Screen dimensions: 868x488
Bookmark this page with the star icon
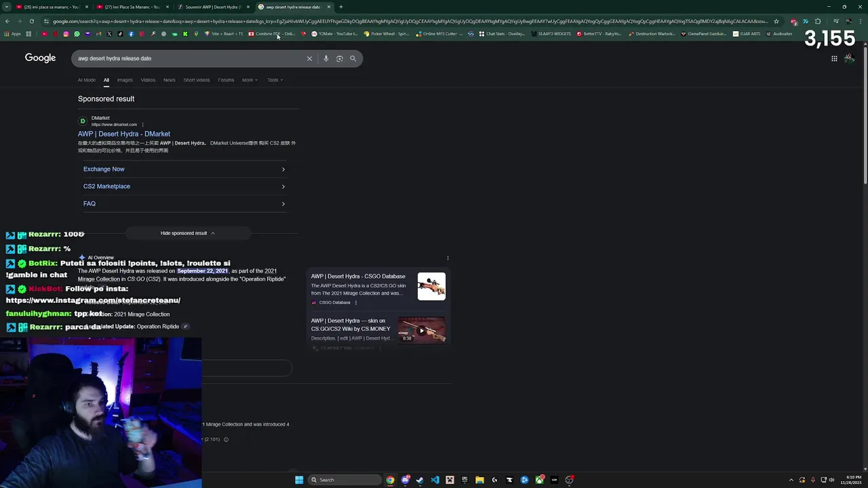(x=776, y=21)
